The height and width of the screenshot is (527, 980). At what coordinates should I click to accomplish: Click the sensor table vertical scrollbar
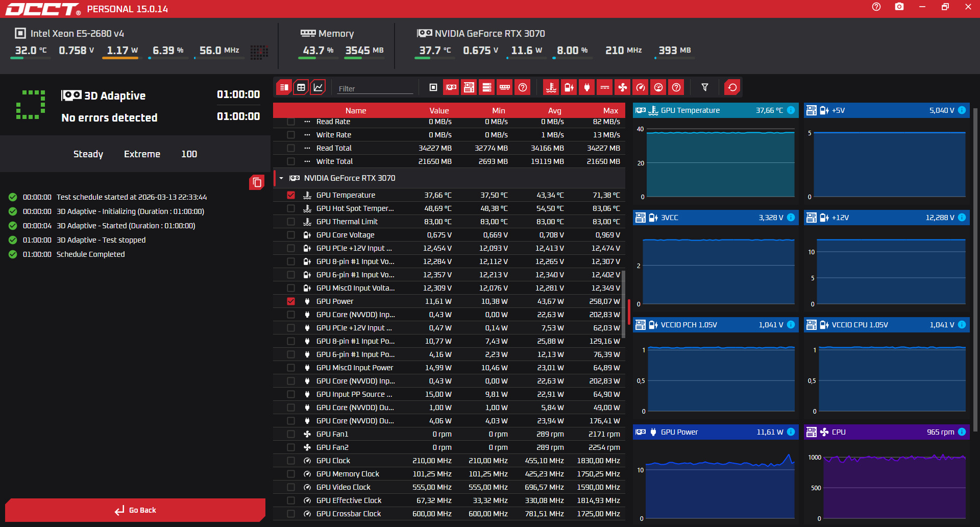click(623, 304)
